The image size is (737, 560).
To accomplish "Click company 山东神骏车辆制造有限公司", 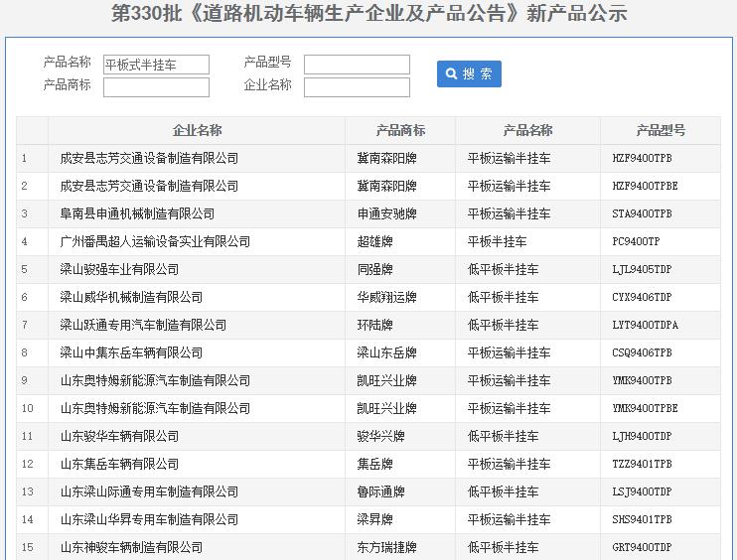I will coord(131,547).
